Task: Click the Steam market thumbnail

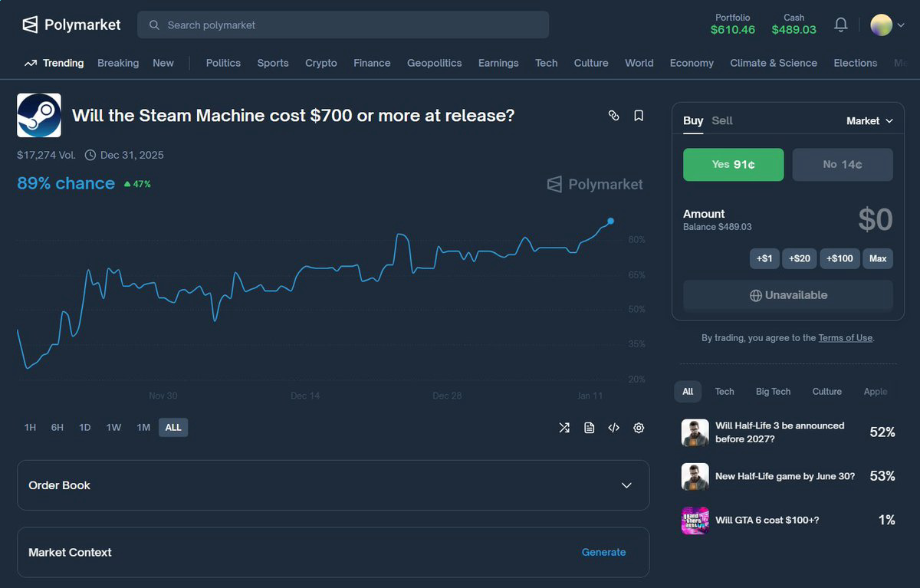Action: pos(39,116)
